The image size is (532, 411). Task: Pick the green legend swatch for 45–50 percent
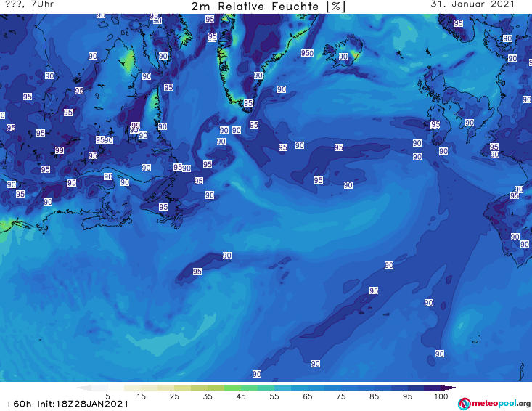tap(249, 388)
